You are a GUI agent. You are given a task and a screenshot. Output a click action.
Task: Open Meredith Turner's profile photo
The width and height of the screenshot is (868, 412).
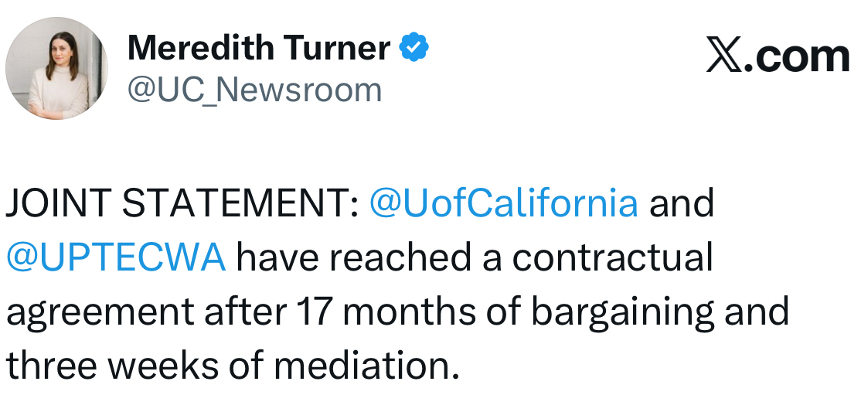click(x=56, y=69)
